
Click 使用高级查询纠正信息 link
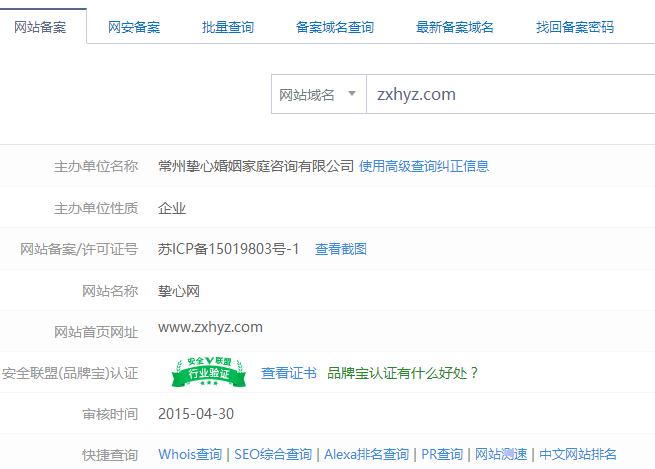(x=424, y=166)
